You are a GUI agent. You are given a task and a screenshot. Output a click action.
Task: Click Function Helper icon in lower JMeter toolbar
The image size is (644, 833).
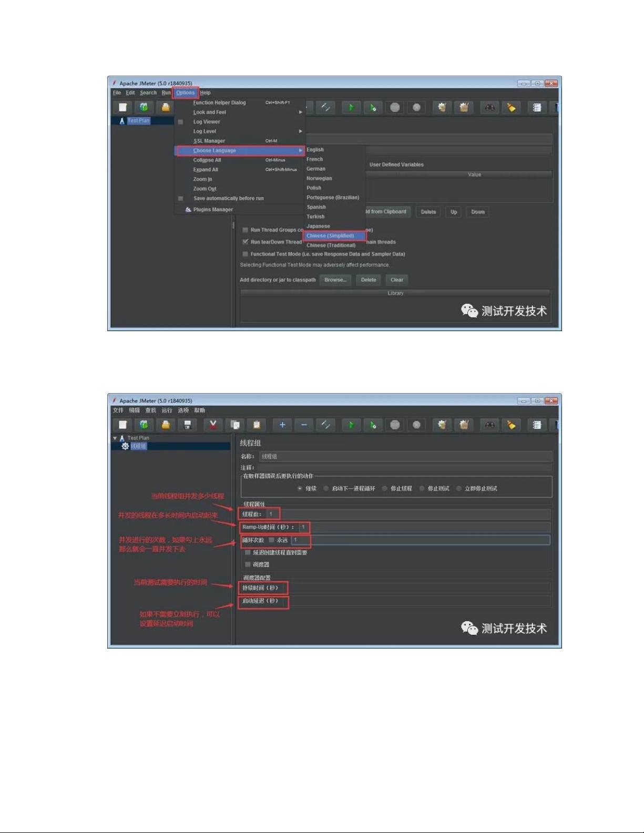click(537, 425)
